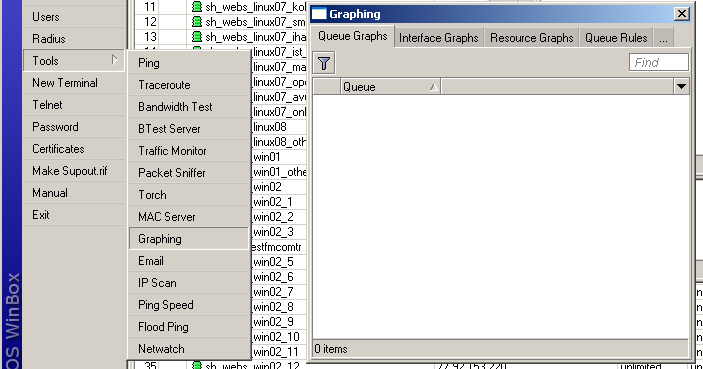
Task: Open Ping Speed from Tools submenu
Action: click(189, 304)
